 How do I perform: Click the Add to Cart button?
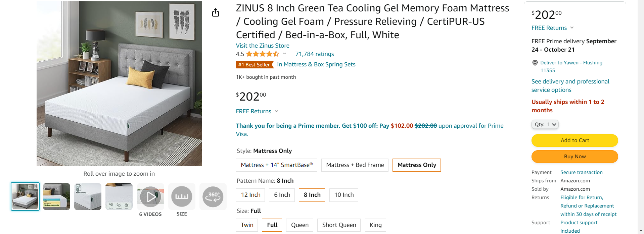pos(574,140)
